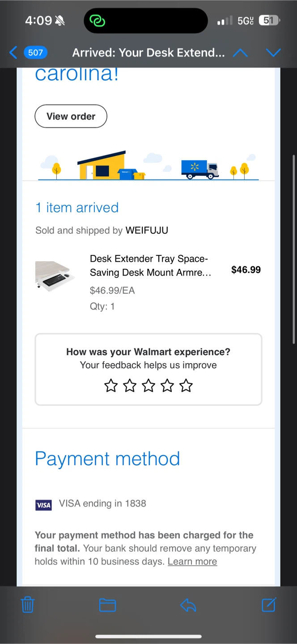
Task: Tap the scrollbar on the right edge
Action: [x=294, y=249]
